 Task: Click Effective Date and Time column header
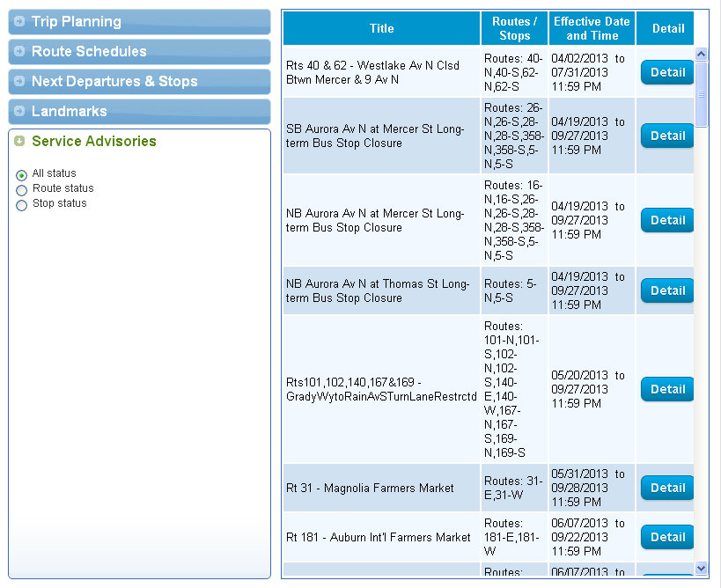pyautogui.click(x=592, y=28)
